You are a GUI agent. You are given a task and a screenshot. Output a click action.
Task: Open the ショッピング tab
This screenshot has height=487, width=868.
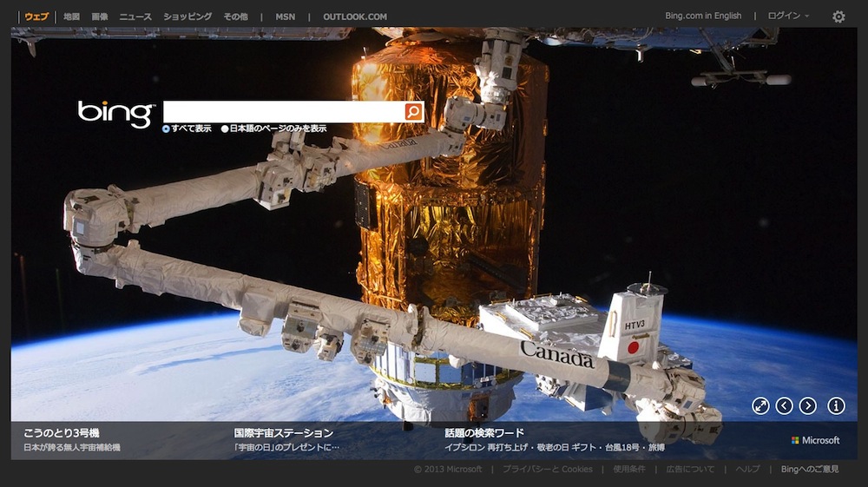pos(187,16)
